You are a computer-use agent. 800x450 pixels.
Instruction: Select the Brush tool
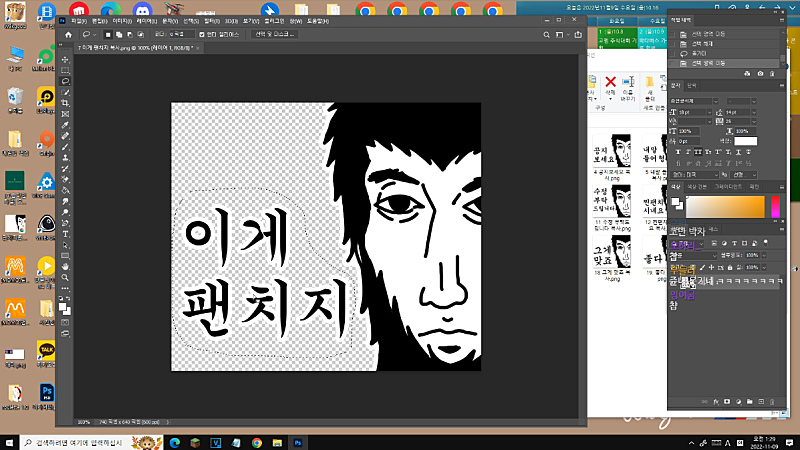coord(66,147)
